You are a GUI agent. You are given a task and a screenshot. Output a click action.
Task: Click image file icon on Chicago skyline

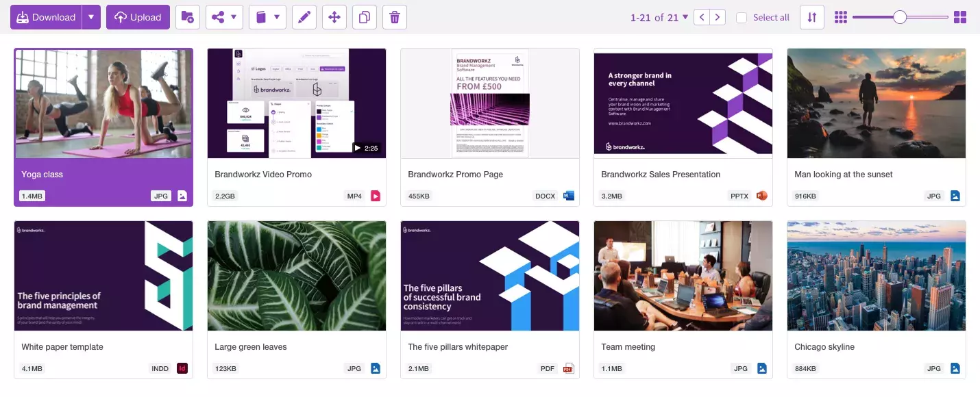point(955,368)
